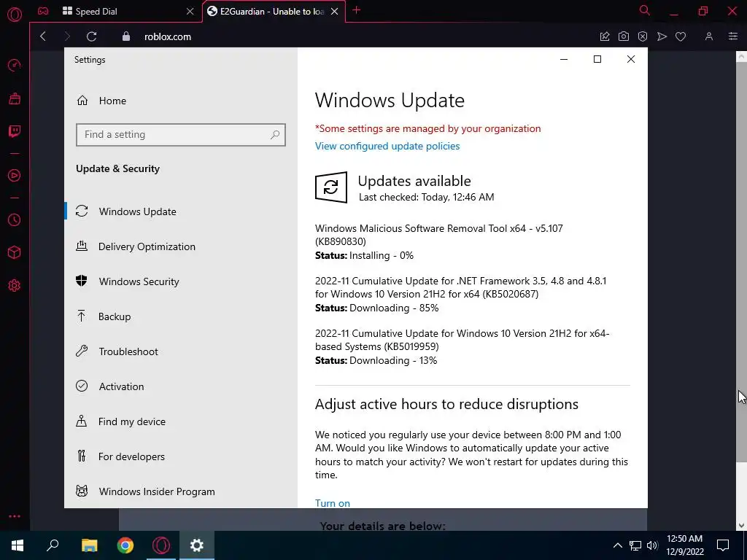Click KB5020687 cumulative update text
747x560 pixels.
coord(461,287)
